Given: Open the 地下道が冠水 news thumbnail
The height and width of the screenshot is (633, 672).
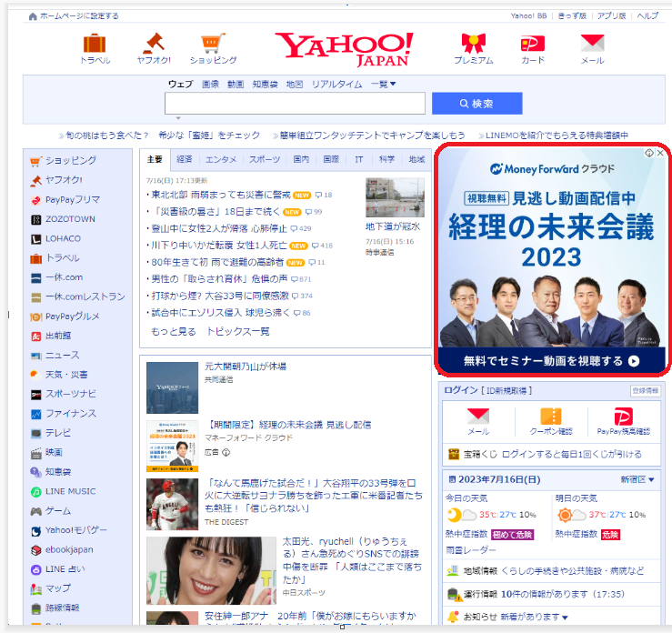Looking at the screenshot, I should [x=395, y=197].
